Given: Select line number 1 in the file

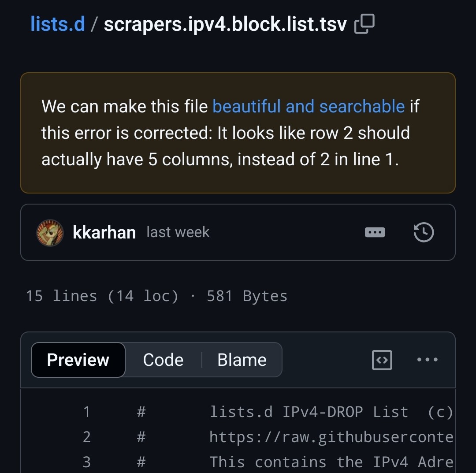Looking at the screenshot, I should [86, 412].
